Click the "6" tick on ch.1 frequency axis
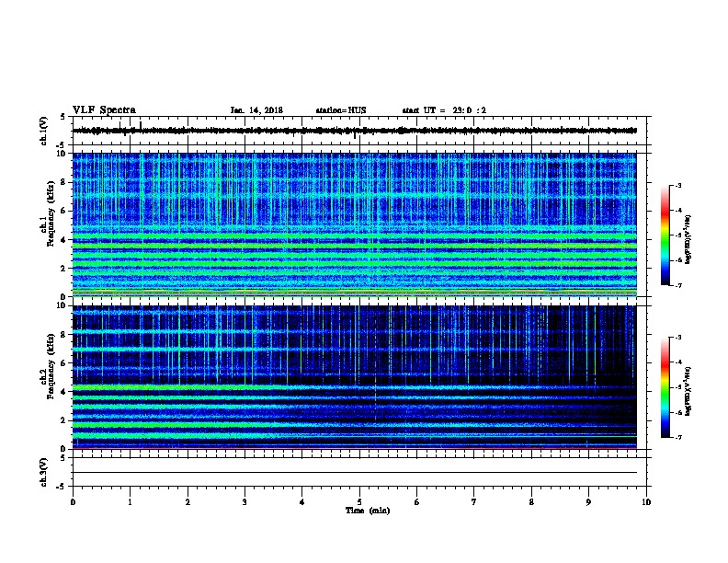 (64, 211)
